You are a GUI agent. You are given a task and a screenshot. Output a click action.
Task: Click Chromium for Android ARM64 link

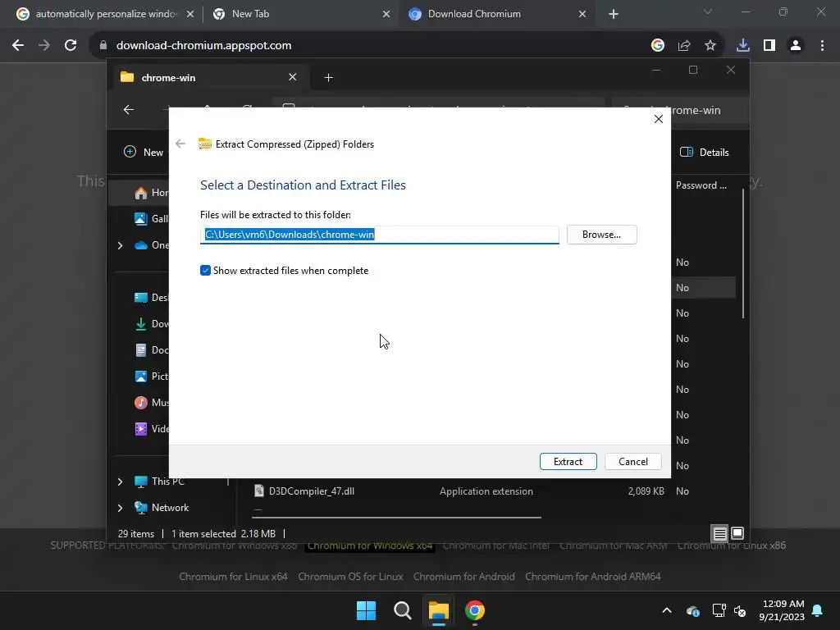point(592,577)
